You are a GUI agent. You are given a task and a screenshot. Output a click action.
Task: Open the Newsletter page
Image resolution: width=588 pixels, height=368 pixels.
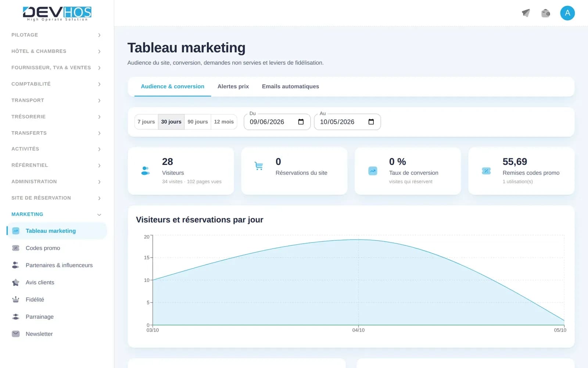click(x=57, y=334)
